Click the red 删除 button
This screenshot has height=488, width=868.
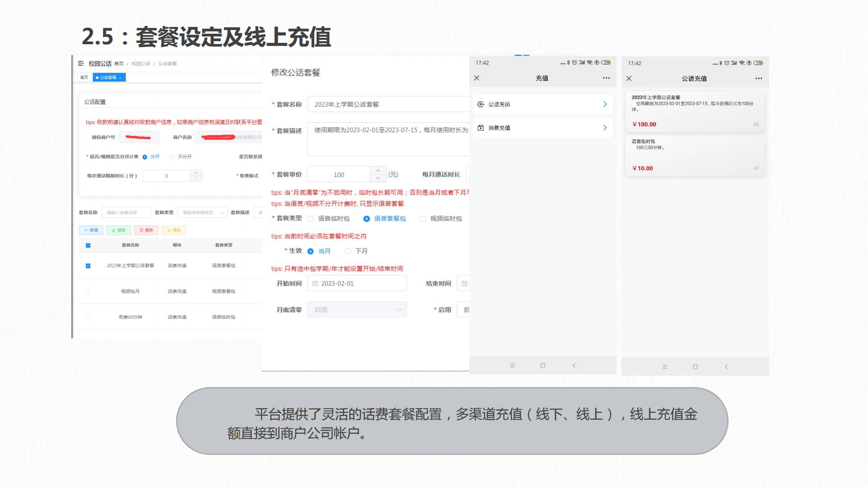coord(146,230)
